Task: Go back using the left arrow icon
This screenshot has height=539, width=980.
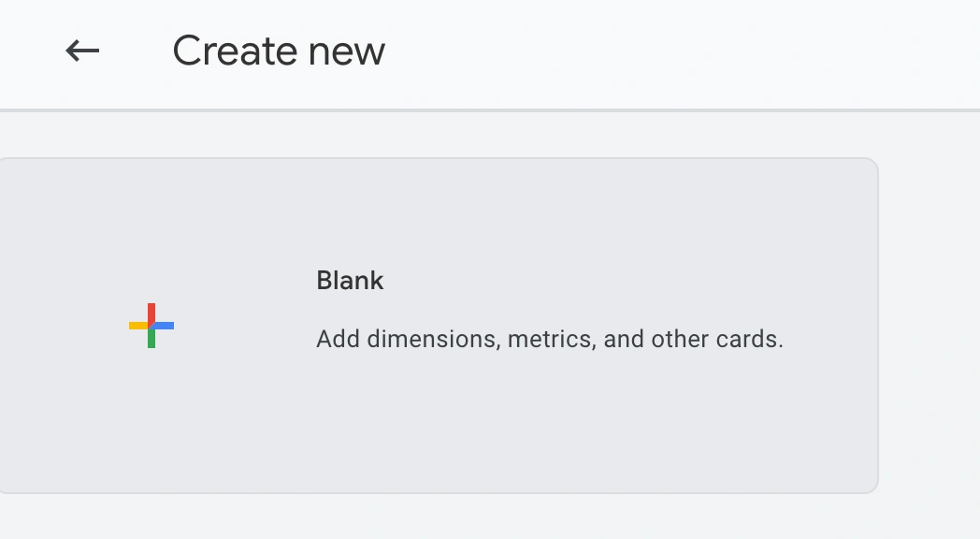Action: pos(82,51)
